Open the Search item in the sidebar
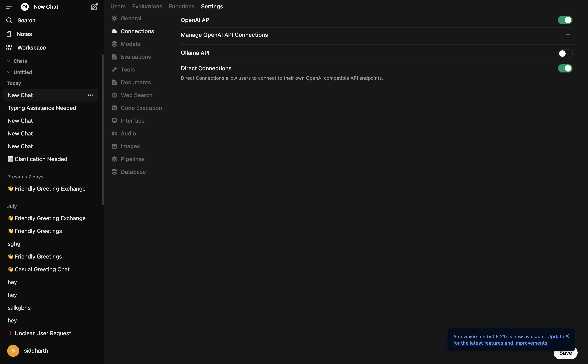588x364 pixels. [26, 20]
